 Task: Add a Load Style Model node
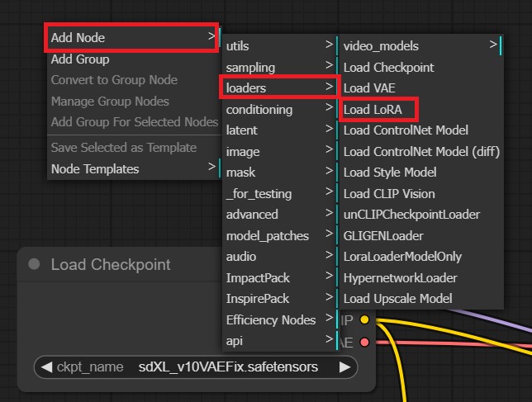click(x=421, y=173)
